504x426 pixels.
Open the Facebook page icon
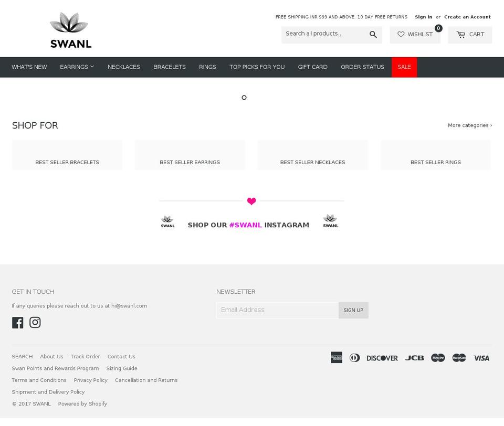[x=18, y=323]
